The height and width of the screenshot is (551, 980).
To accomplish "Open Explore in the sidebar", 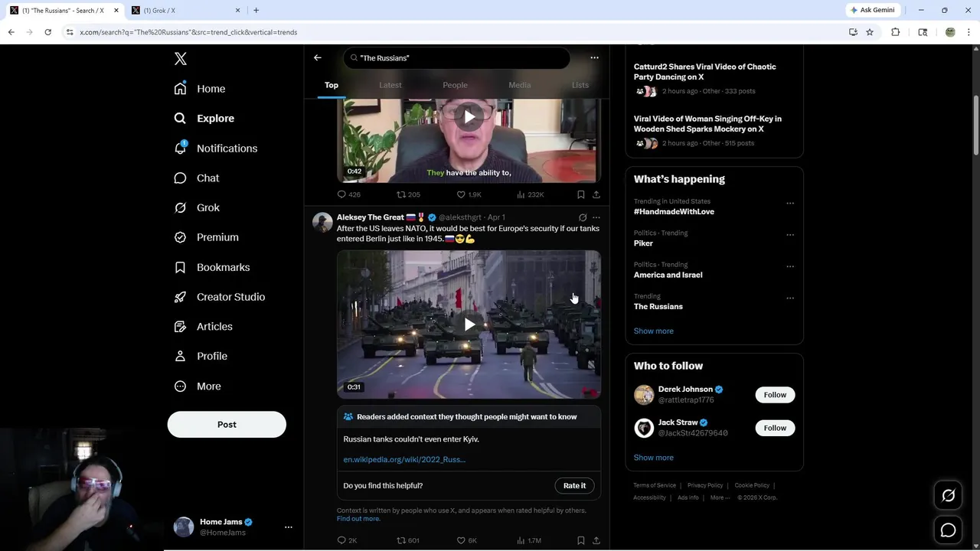I will [x=204, y=119].
